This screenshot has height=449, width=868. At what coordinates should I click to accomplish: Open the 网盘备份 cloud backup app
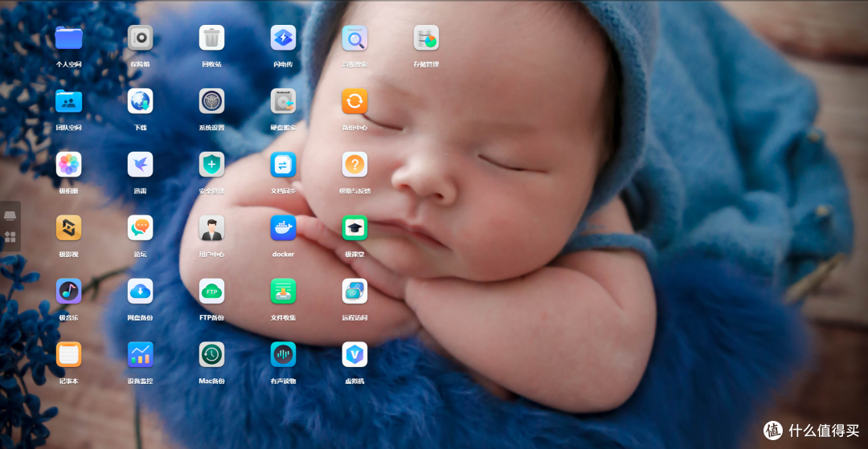(x=140, y=291)
